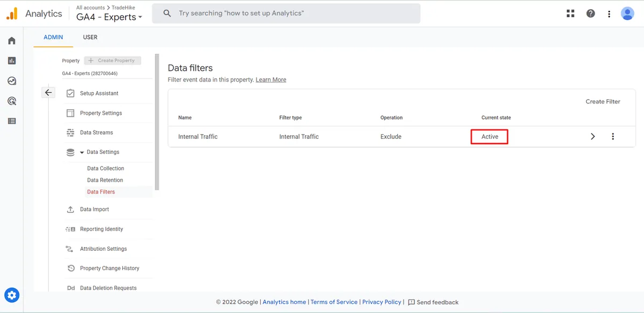Viewport: 644px width, 313px height.
Task: Click the Reporting Identity icon
Action: [x=70, y=229]
